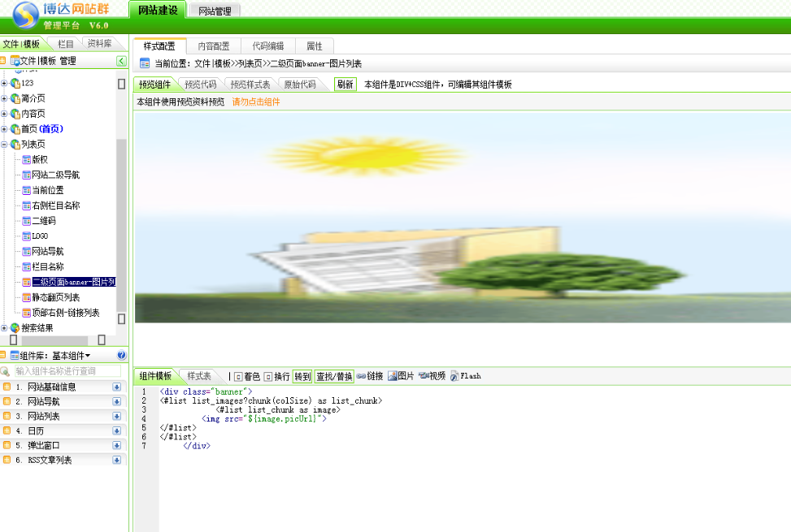Toggle the 换行 word wrap checkbox
Viewport: 791px width, 532px height.
point(267,377)
